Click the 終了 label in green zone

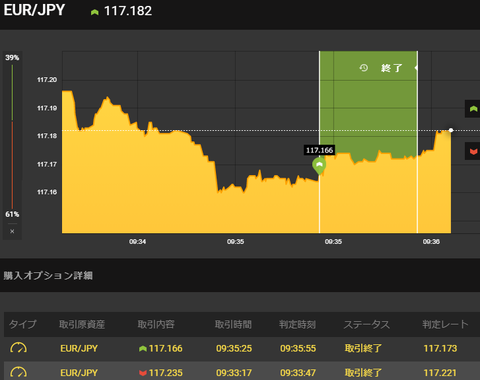point(392,68)
